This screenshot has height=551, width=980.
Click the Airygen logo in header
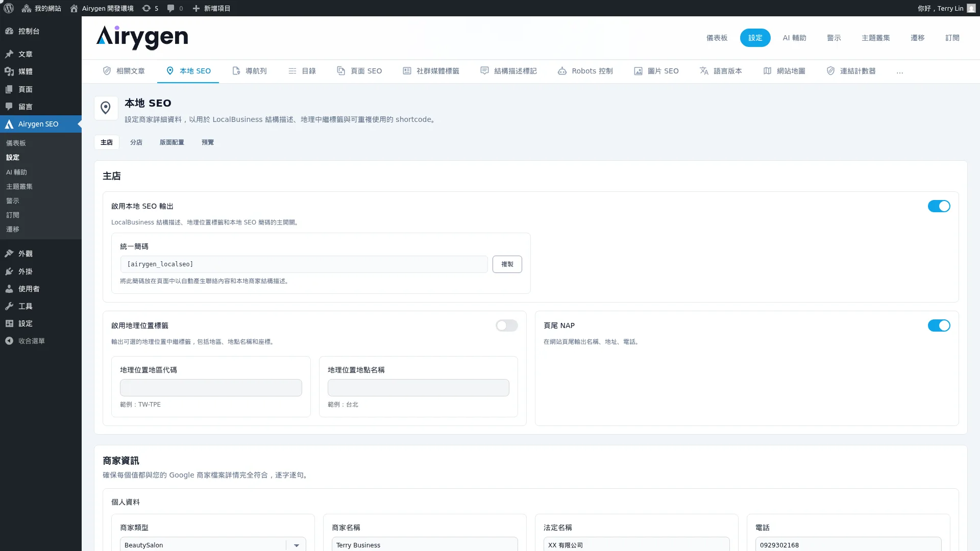(142, 38)
